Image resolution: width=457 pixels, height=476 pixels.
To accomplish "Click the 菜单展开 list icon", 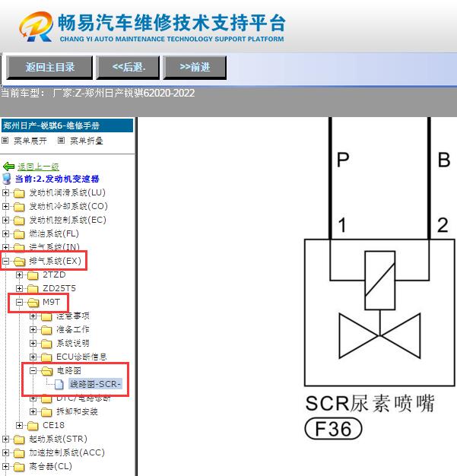I will point(5,140).
